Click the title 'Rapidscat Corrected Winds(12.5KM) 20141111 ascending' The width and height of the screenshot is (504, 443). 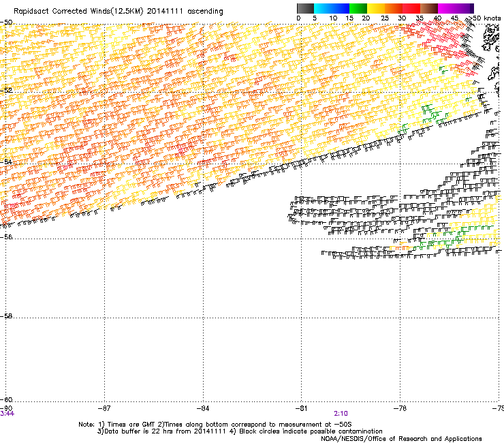pos(119,12)
